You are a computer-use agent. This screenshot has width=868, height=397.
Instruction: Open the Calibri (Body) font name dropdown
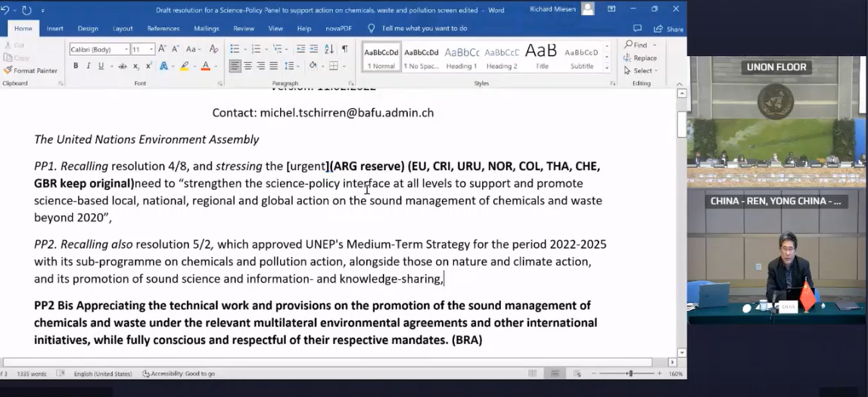click(99, 49)
